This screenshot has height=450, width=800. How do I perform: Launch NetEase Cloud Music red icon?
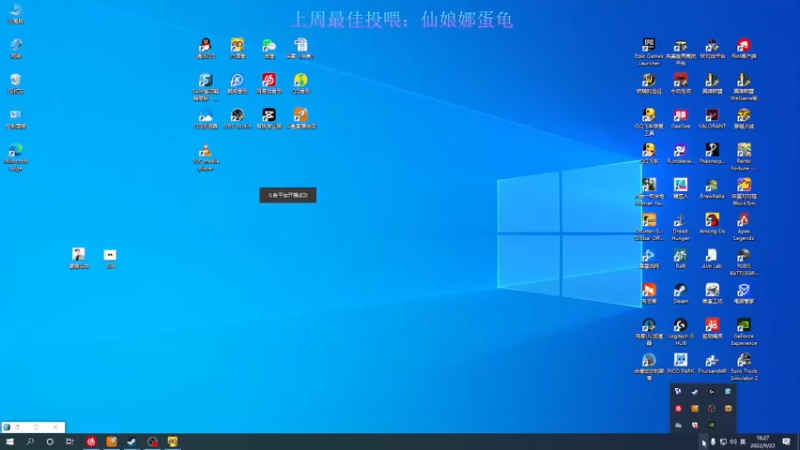click(x=269, y=83)
